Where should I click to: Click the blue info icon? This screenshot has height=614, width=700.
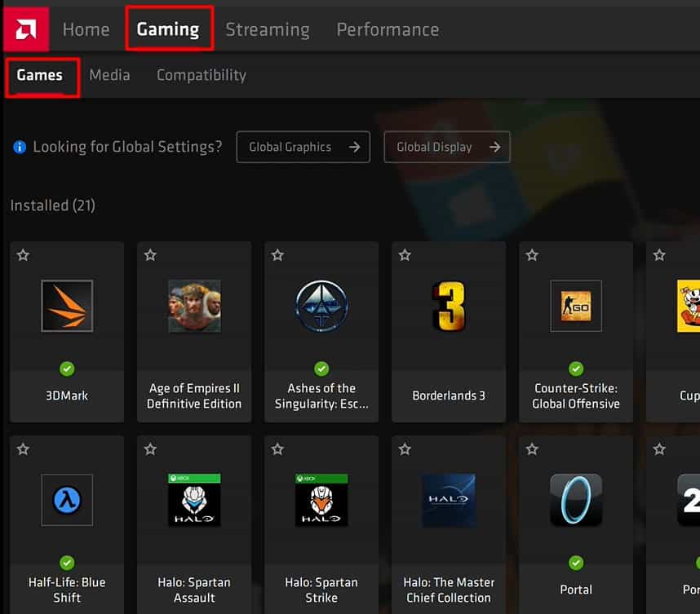[x=20, y=147]
